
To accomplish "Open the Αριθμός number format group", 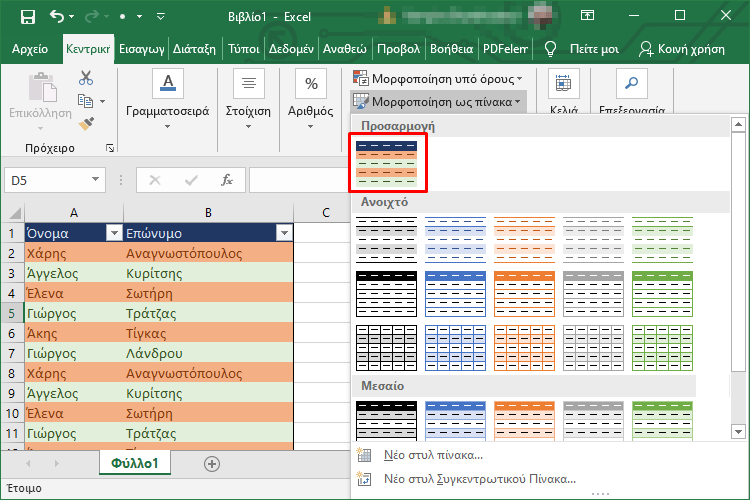I will click(310, 100).
